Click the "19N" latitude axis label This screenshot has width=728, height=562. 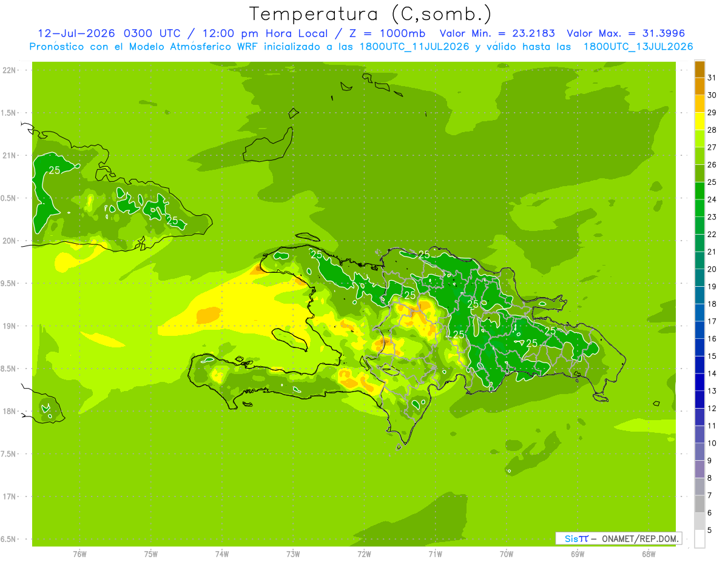[x=9, y=326]
